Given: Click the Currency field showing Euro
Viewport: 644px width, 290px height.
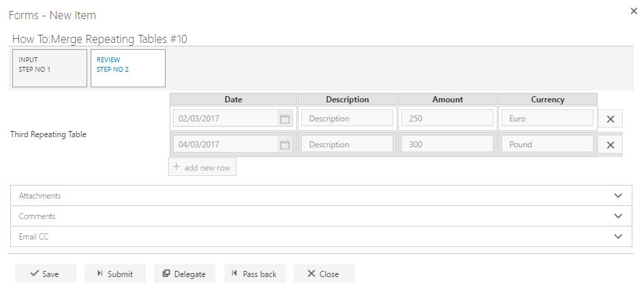Looking at the screenshot, I should pyautogui.click(x=547, y=119).
